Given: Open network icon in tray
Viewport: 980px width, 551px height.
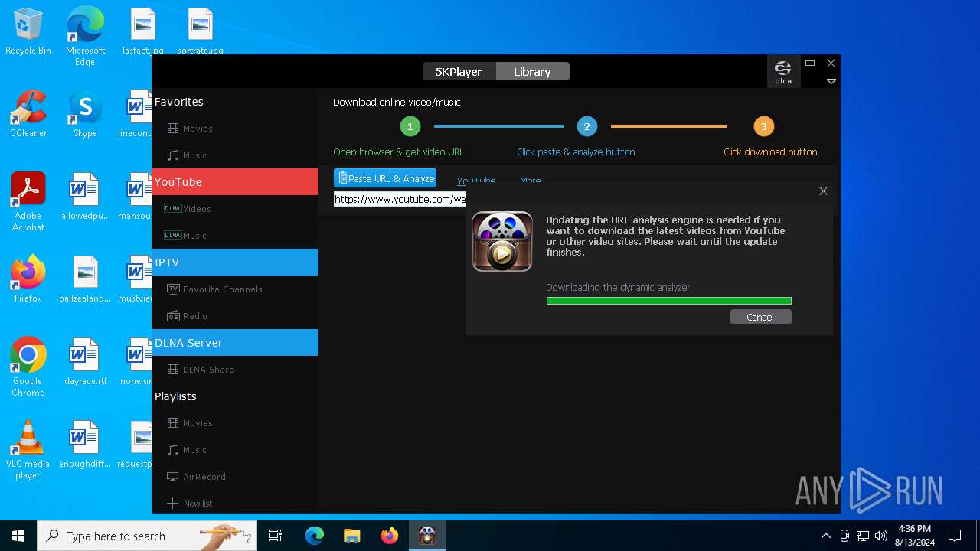Looking at the screenshot, I should coord(863,536).
